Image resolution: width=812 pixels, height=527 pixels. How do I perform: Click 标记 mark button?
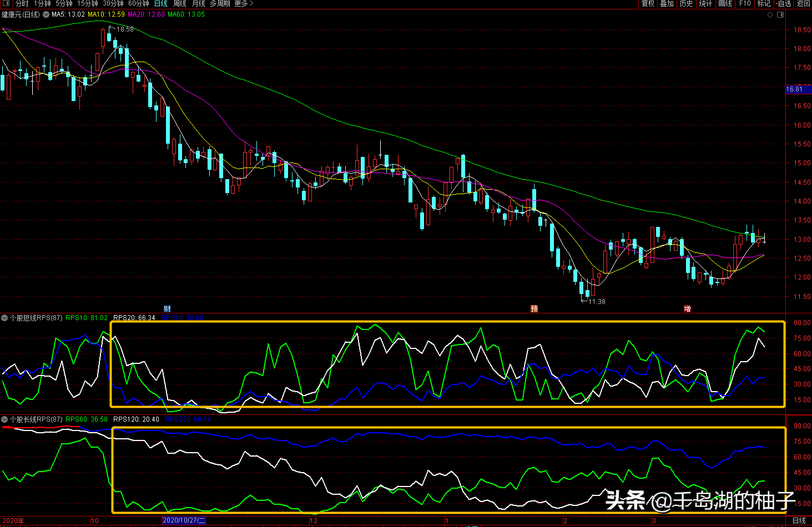pyautogui.click(x=764, y=3)
